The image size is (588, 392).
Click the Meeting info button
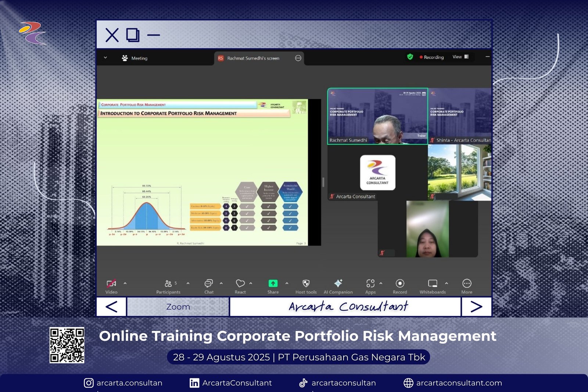[x=135, y=58]
